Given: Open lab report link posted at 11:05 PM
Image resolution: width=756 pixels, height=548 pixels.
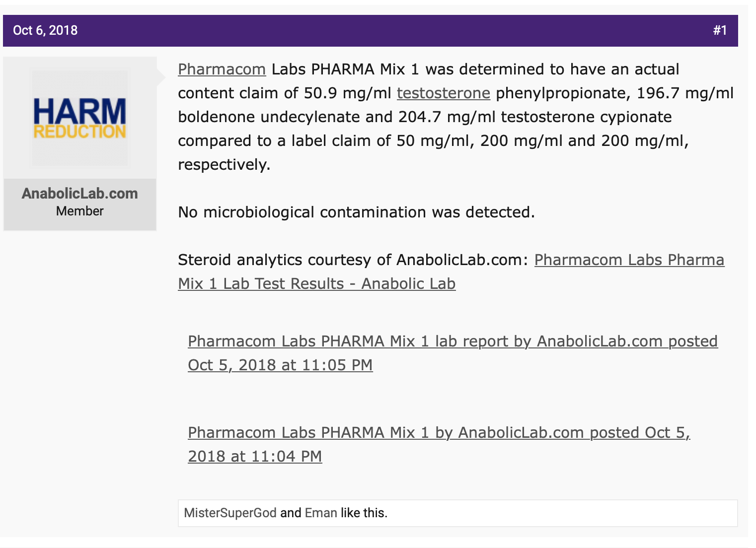Looking at the screenshot, I should point(453,353).
